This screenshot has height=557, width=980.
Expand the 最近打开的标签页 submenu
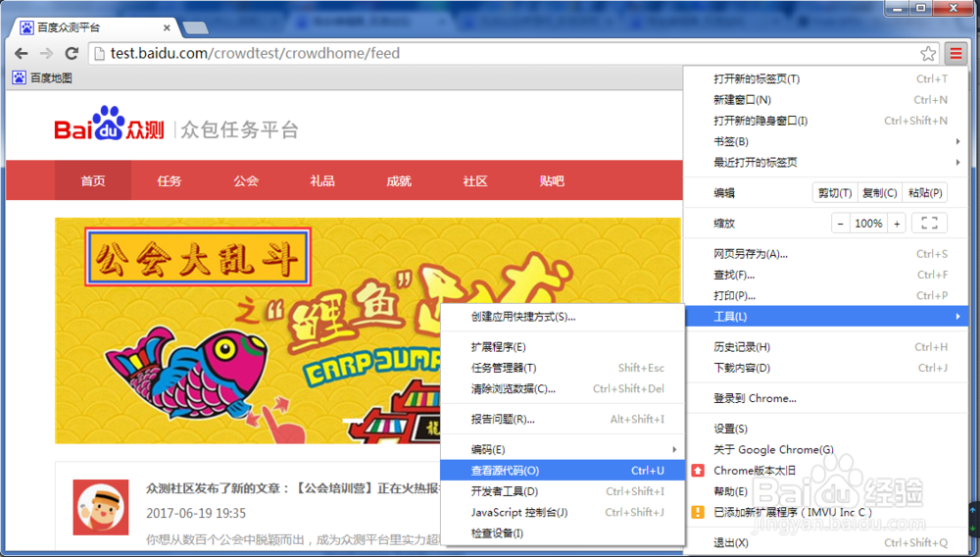pyautogui.click(x=826, y=163)
